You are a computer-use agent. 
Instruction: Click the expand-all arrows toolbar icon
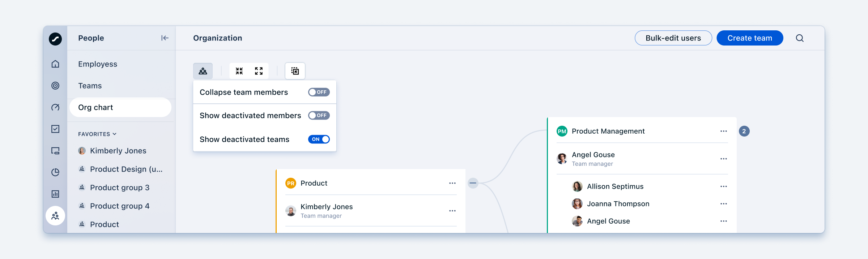tap(259, 71)
